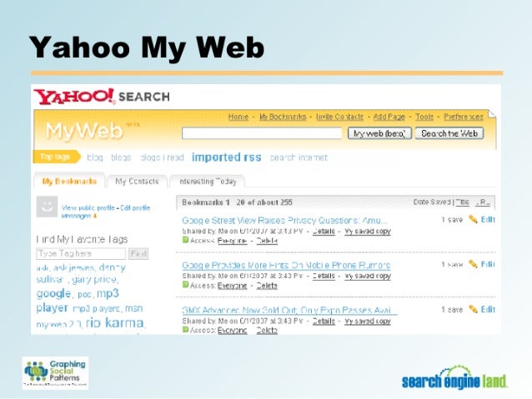The height and width of the screenshot is (399, 532).
Task: Select the blogs i read tag
Action: (162, 157)
